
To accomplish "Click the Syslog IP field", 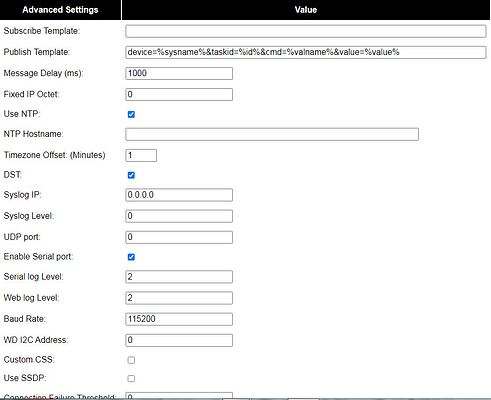I will 179,195.
